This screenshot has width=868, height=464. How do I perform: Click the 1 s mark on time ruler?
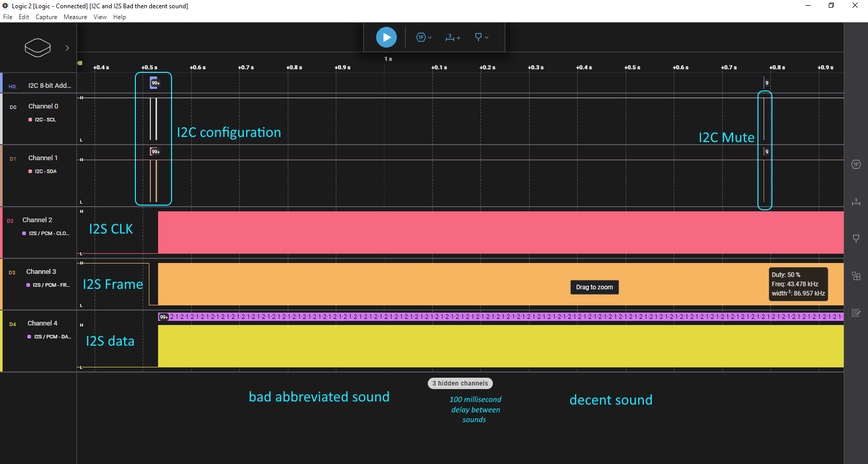tap(388, 59)
